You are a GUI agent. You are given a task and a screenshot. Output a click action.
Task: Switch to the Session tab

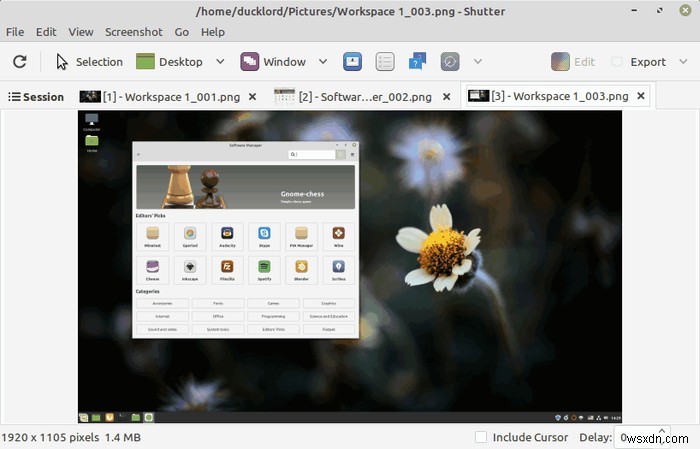[36, 97]
